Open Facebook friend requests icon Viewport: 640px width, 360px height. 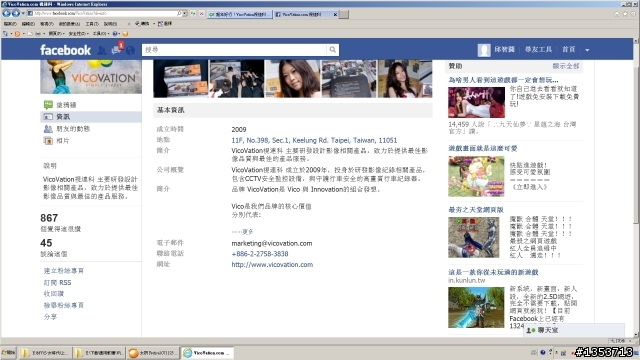[102, 50]
